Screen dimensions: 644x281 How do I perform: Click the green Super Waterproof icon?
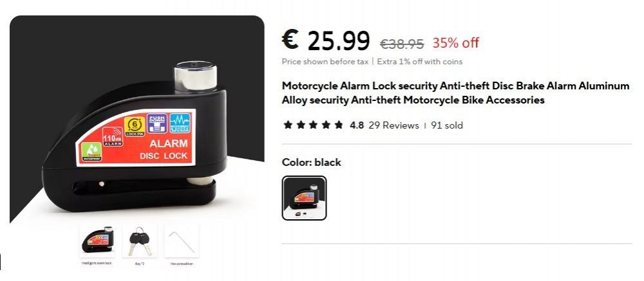91,152
